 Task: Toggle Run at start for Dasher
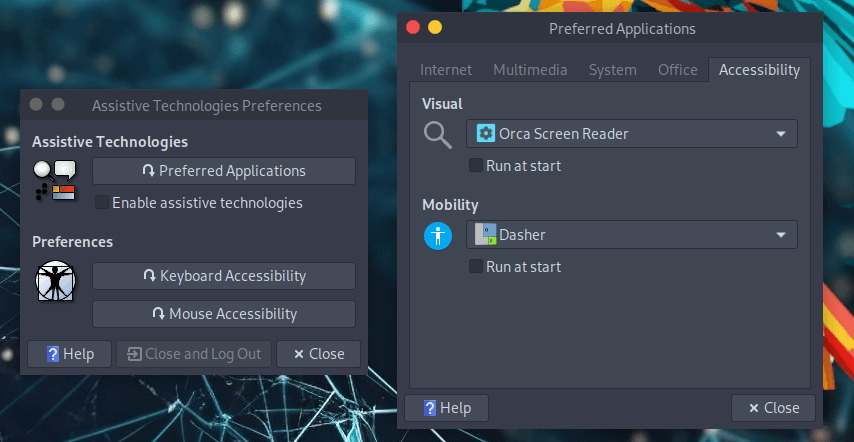(476, 267)
